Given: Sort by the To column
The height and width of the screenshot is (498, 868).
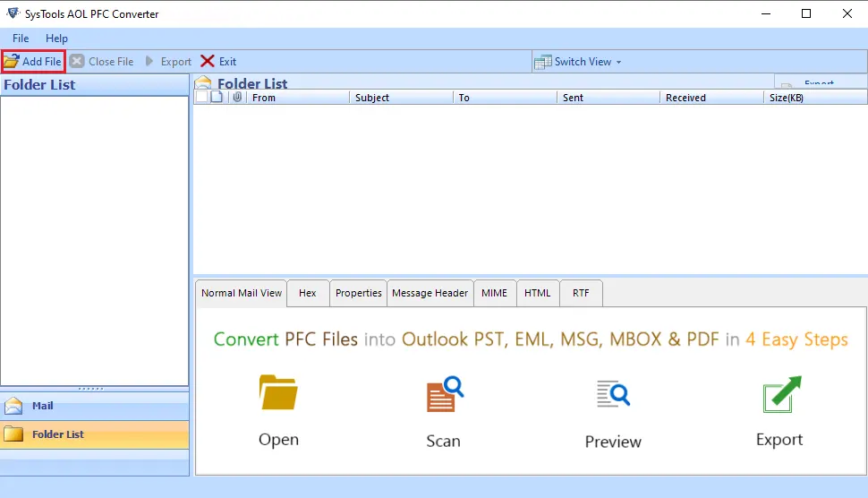Looking at the screenshot, I should click(505, 98).
